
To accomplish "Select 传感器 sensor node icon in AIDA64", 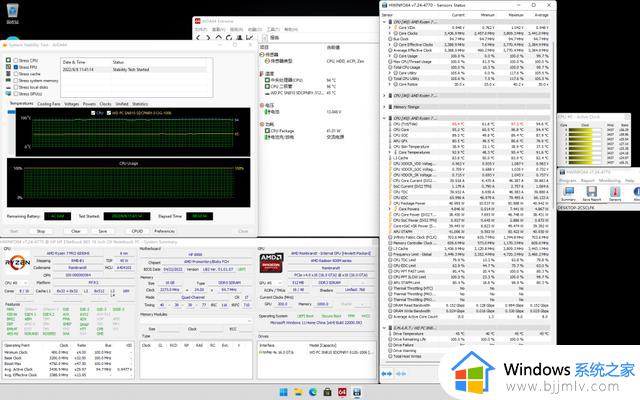I will (x=262, y=54).
